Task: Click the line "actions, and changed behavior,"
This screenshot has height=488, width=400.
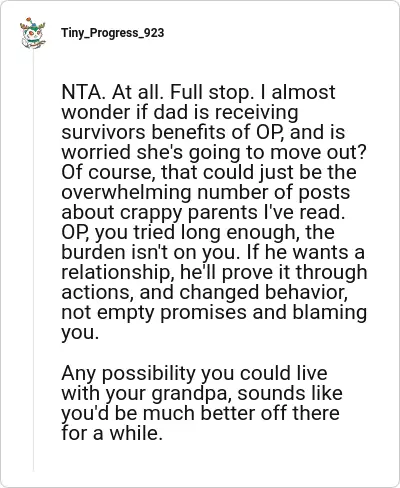Action: 205,292
